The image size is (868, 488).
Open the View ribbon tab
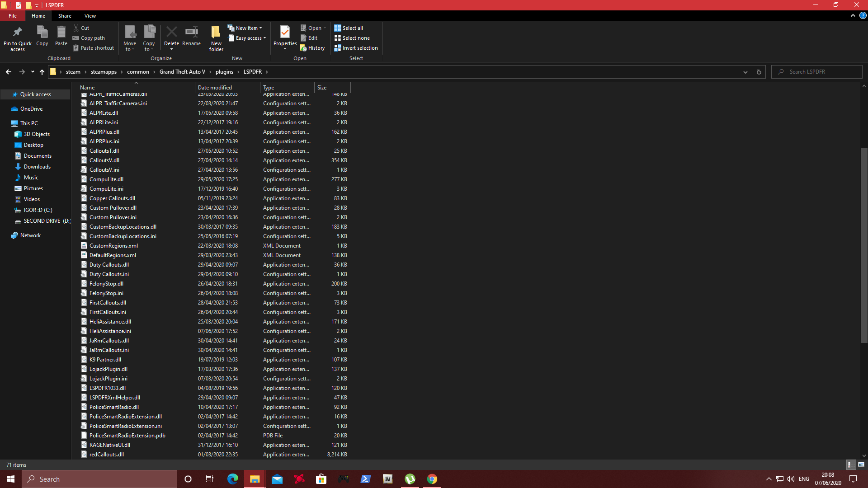(x=90, y=16)
